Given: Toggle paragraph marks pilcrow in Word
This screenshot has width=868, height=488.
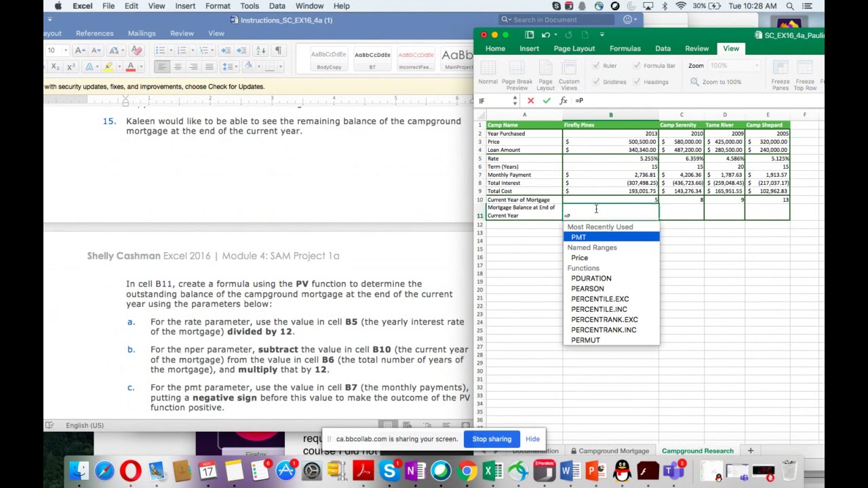Looking at the screenshot, I should (x=278, y=51).
